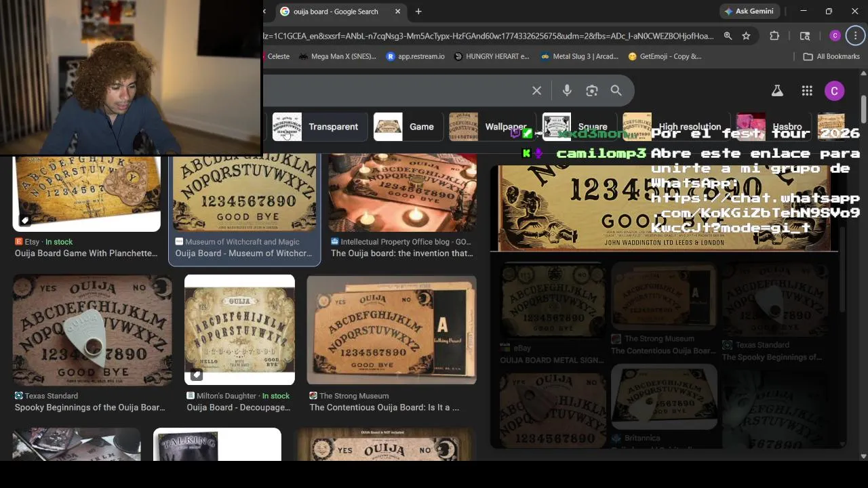Bookmark this page with the star icon
Viewport: 868px width, 488px height.
746,36
